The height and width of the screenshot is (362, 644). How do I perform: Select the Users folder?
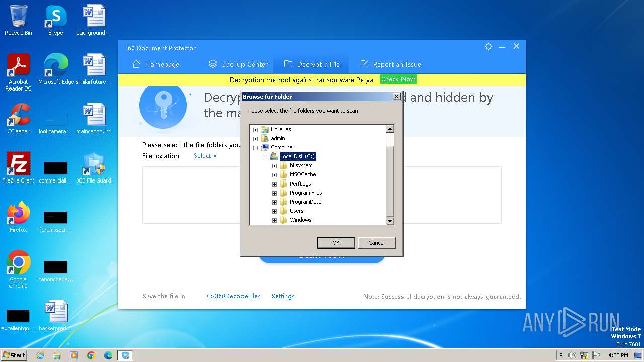click(296, 211)
